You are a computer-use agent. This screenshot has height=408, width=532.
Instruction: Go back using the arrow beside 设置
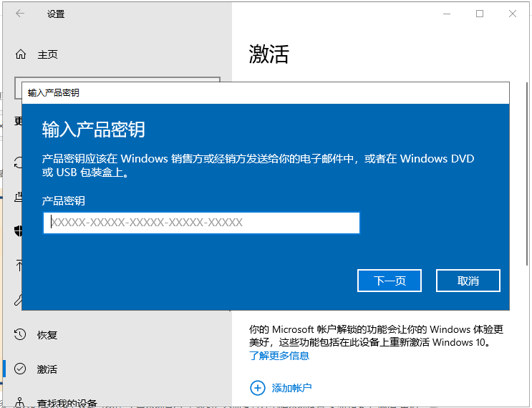pos(20,14)
